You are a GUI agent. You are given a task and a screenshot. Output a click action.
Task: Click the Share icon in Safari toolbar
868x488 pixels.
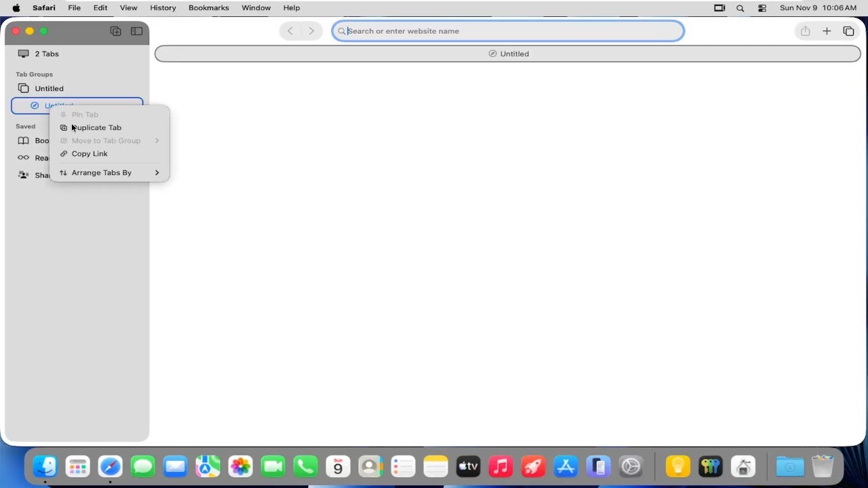[x=805, y=31]
